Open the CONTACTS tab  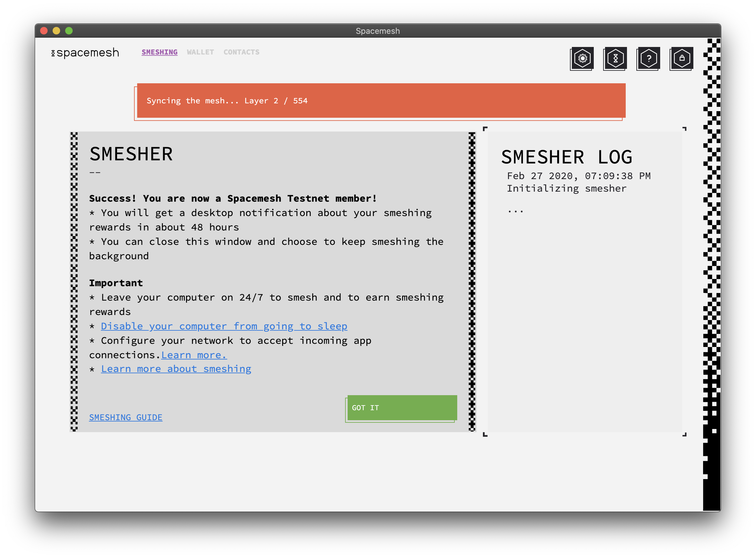coord(241,52)
